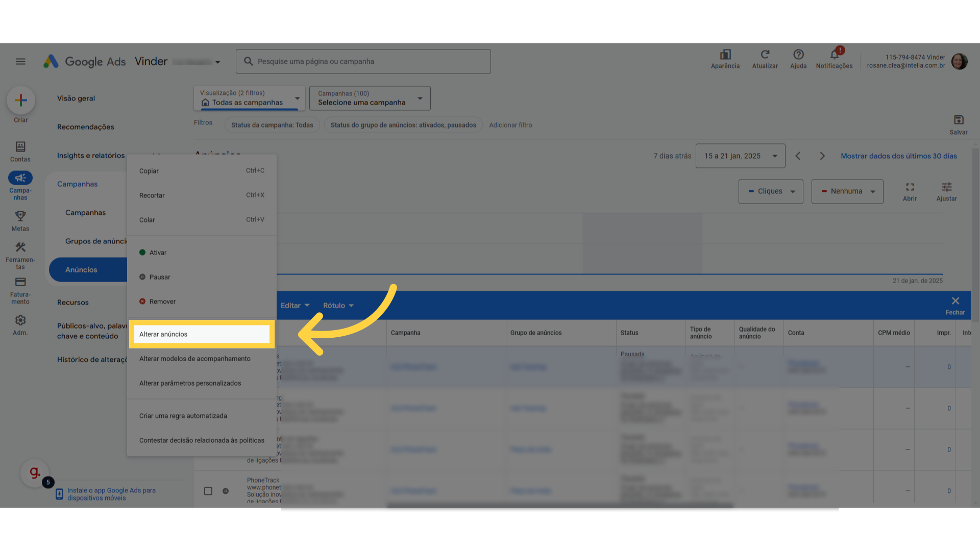Viewport: 980px width, 551px height.
Task: Open Contas in the sidebar
Action: tap(20, 152)
